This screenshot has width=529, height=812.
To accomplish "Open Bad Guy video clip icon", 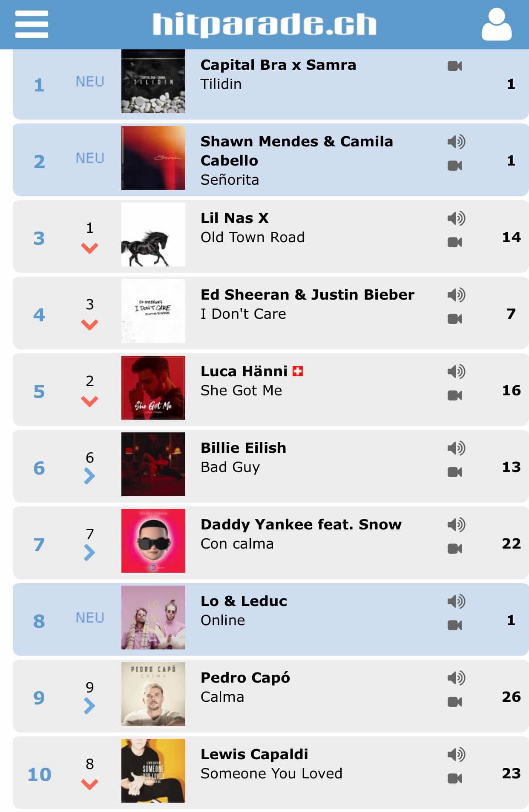I will tap(454, 472).
